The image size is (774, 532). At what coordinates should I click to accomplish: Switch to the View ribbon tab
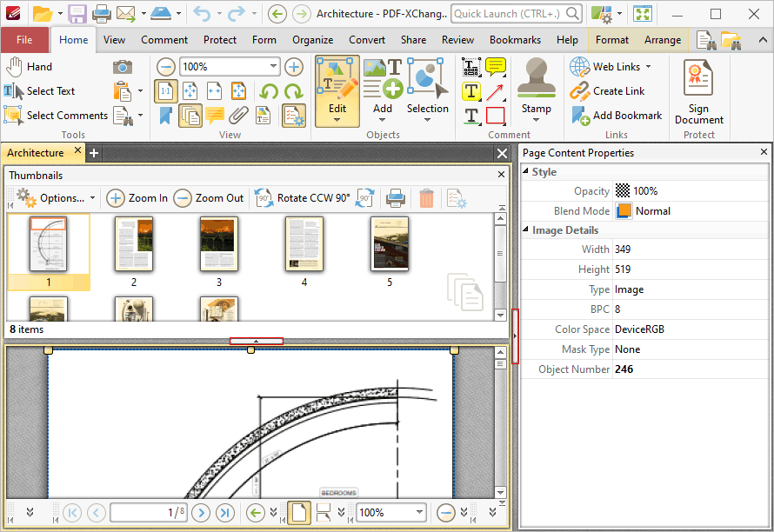click(x=114, y=40)
